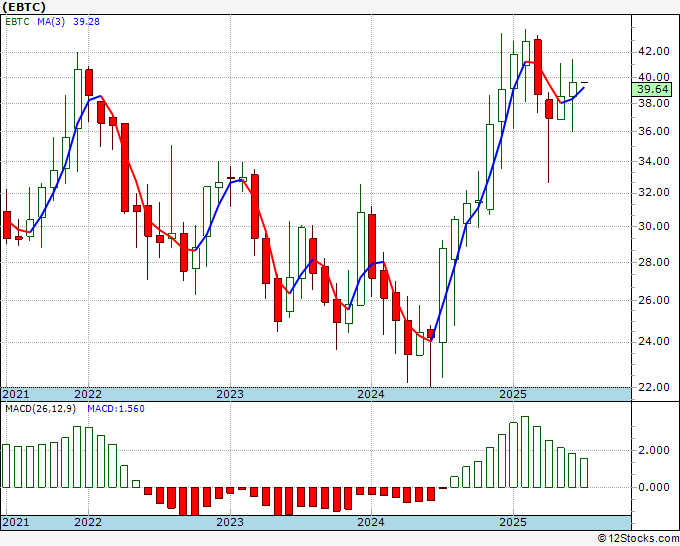The image size is (680, 546).
Task: Click 2022 on the MACD timeline
Action: [88, 522]
